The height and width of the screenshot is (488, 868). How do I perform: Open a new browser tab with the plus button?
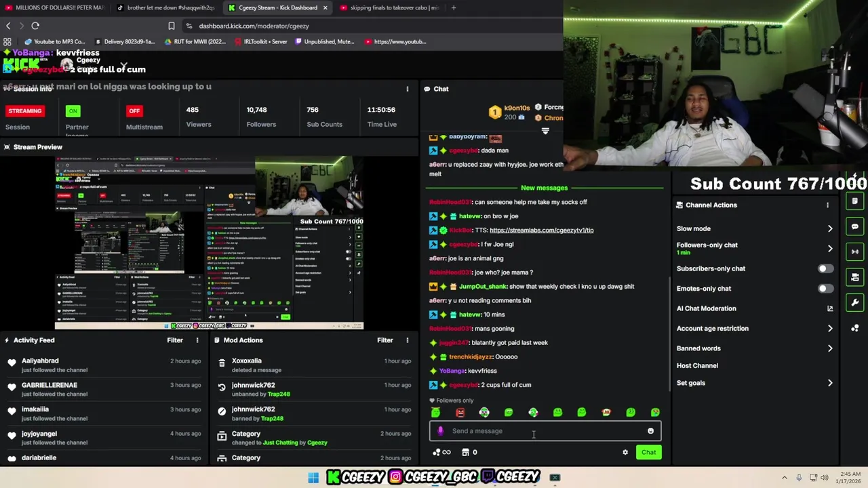(x=454, y=7)
